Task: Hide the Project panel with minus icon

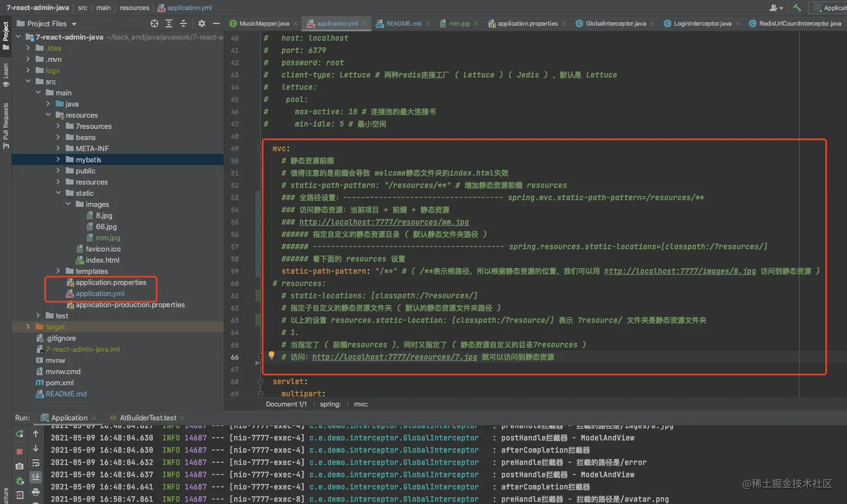Action: click(x=216, y=24)
